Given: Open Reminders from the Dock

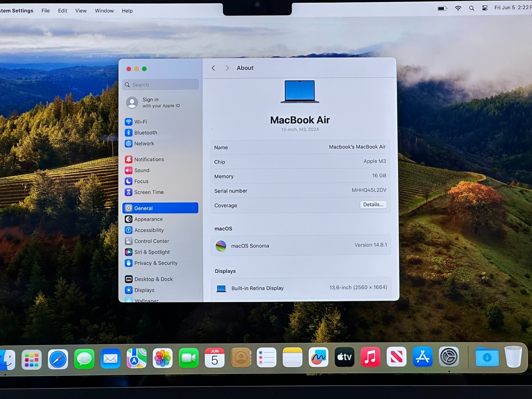Looking at the screenshot, I should 267,357.
